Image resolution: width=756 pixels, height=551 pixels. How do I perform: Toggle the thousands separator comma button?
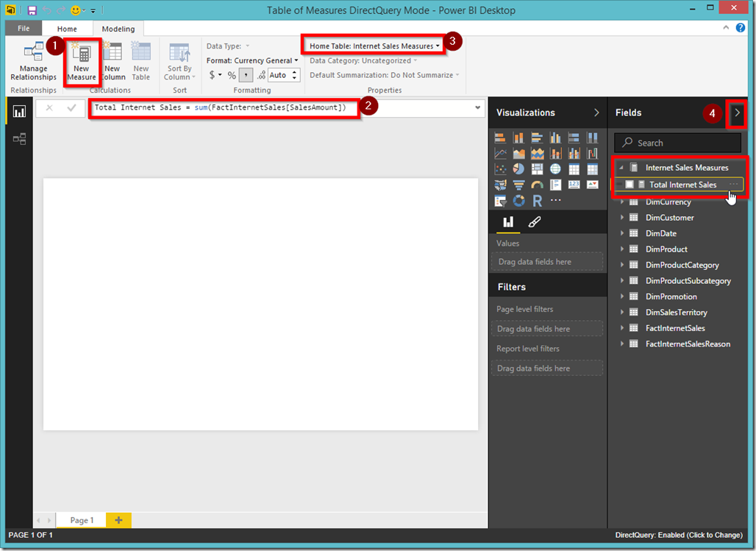pyautogui.click(x=246, y=75)
